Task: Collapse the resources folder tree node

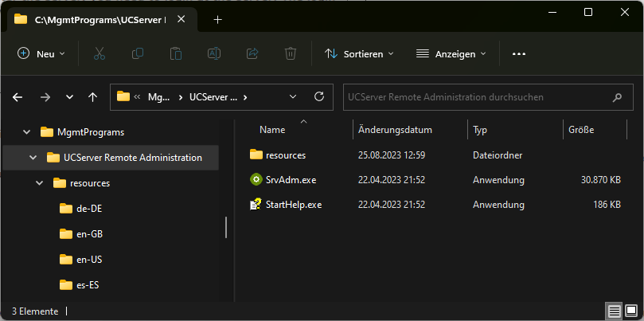Action: (39, 183)
